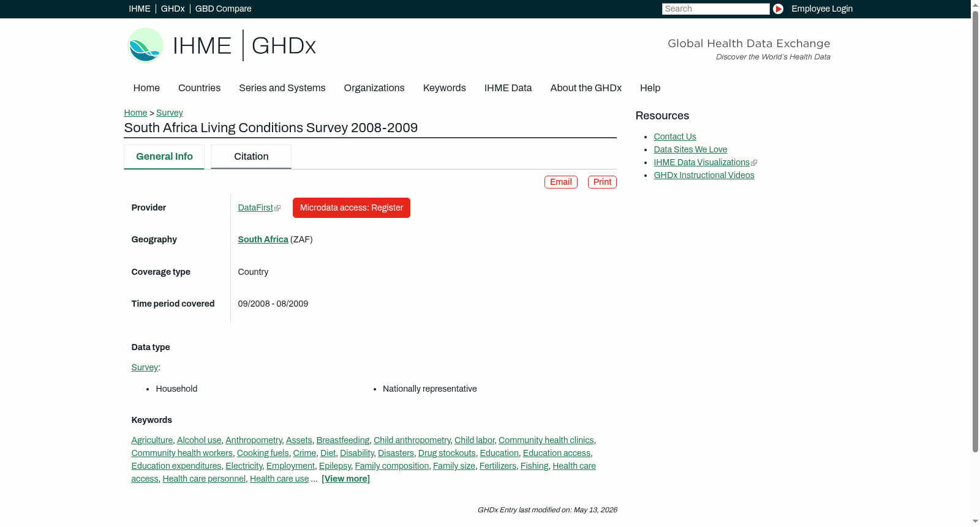Open Series and Systems menu
Screen dimensions: 980x527
[x=282, y=88]
